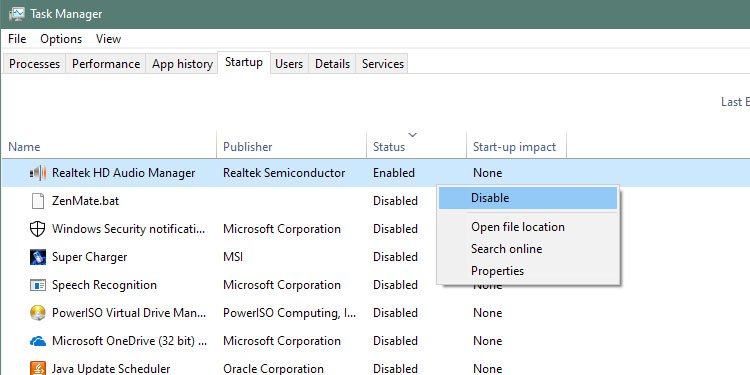Click the Java Update Scheduler icon
This screenshot has height=375, width=750.
click(38, 368)
